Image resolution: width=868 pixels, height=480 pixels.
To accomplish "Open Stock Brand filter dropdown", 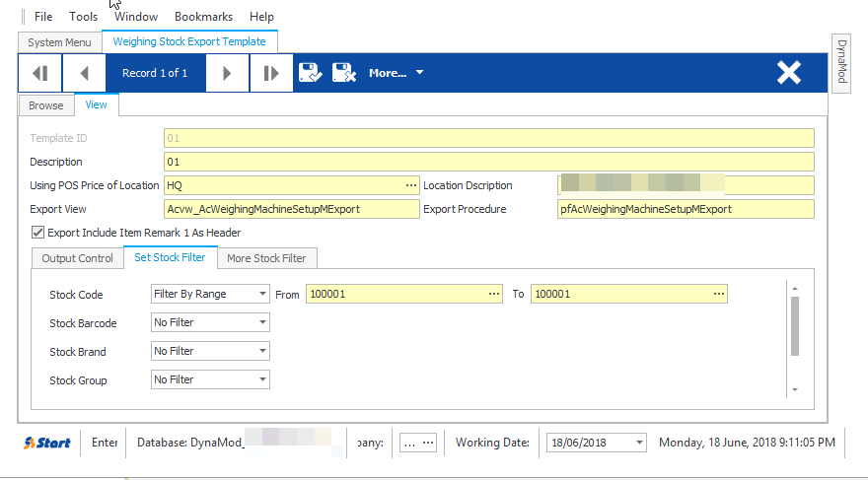I will pyautogui.click(x=263, y=351).
